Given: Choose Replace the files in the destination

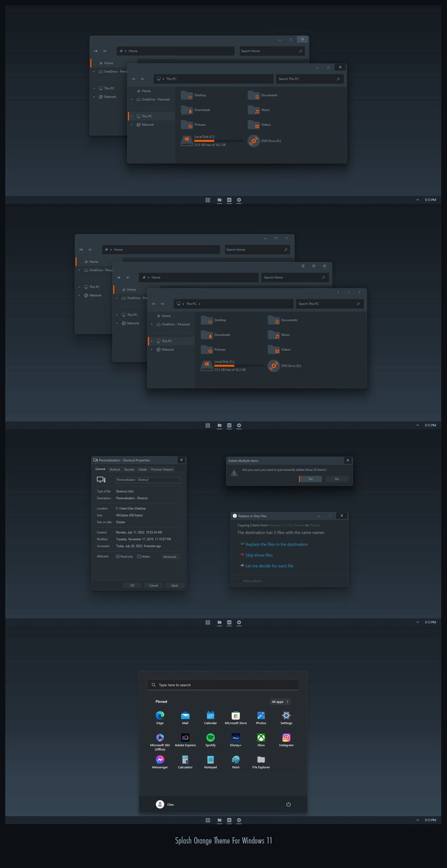Looking at the screenshot, I should point(277,544).
